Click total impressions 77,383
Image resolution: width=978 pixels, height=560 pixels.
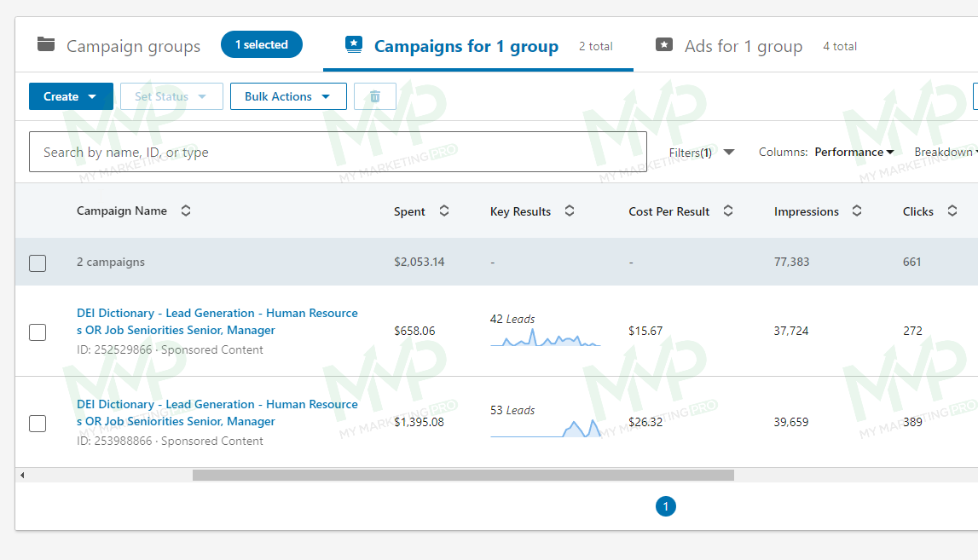[x=791, y=262]
